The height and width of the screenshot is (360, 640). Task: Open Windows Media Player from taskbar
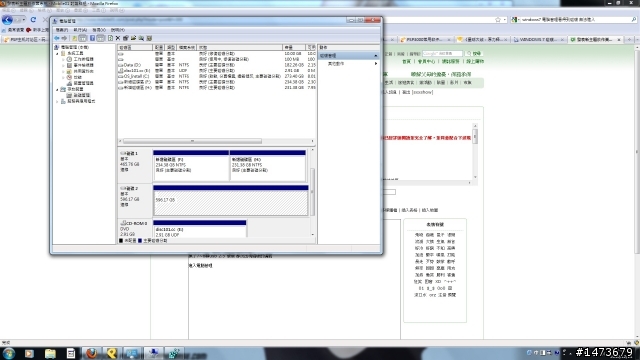pyautogui.click(x=29, y=353)
